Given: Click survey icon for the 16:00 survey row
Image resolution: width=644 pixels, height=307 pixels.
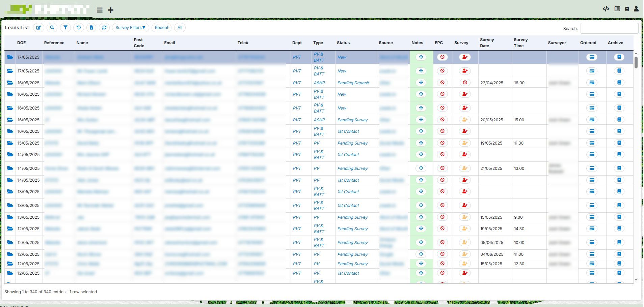Looking at the screenshot, I should coord(465,83).
